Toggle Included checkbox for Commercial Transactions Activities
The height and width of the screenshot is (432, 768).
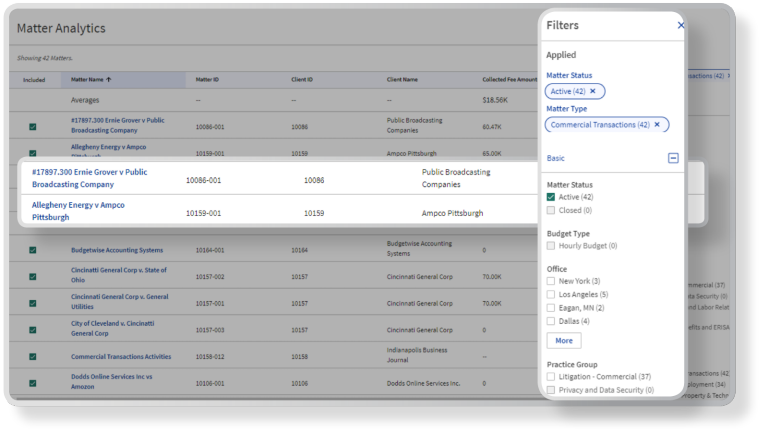click(32, 356)
